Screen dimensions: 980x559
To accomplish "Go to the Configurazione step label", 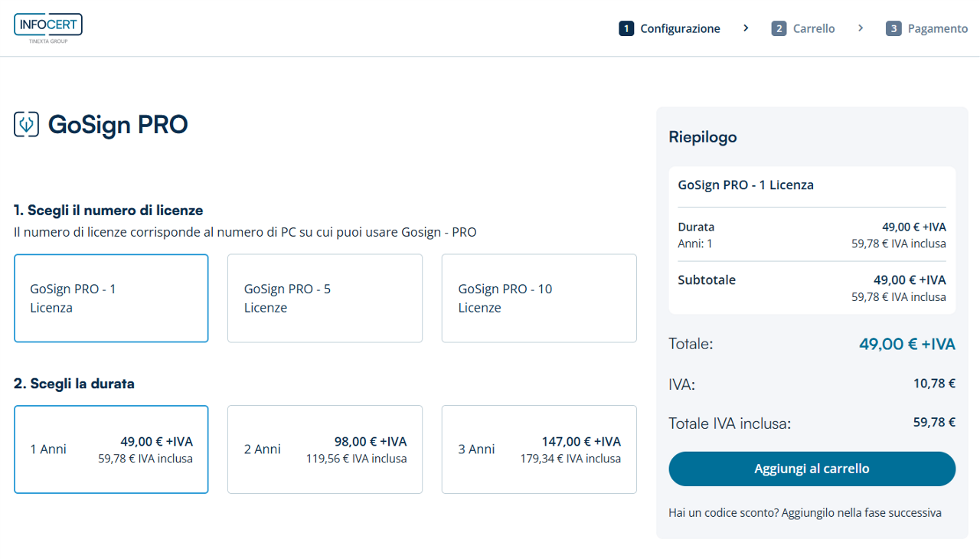I will tap(680, 28).
